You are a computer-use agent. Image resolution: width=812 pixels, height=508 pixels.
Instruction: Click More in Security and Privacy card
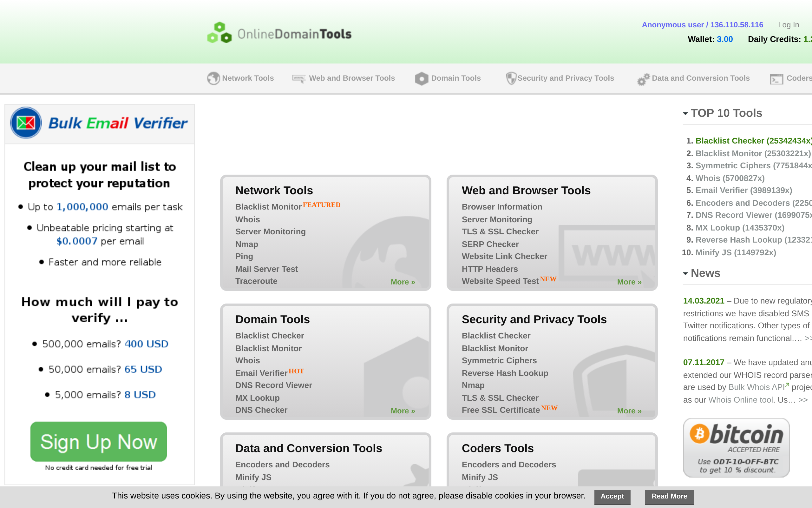629,411
